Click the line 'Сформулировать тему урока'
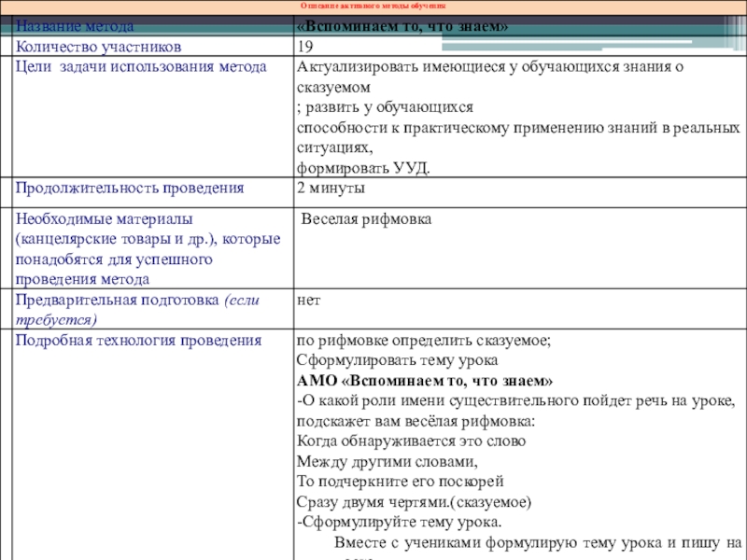Screen dimensions: 747x560 [x=398, y=360]
